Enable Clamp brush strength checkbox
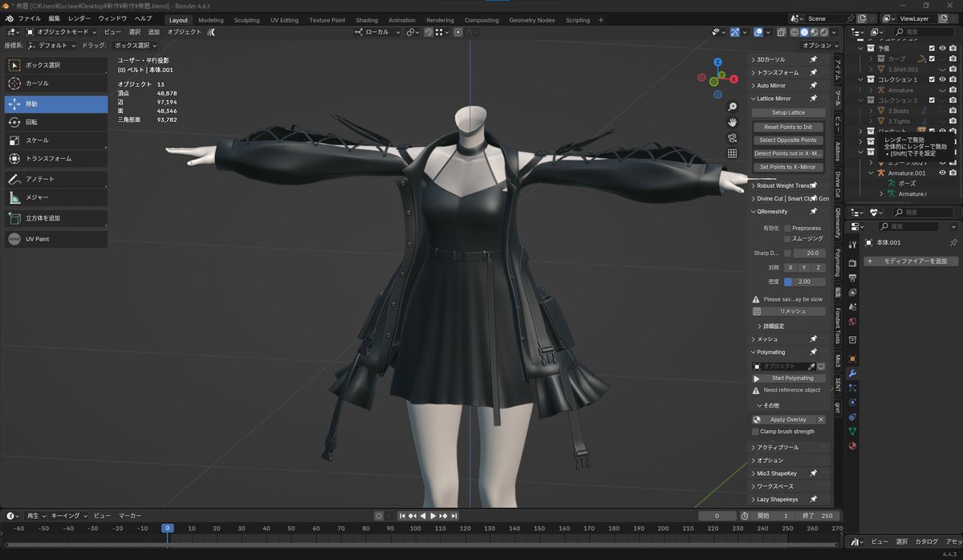The height and width of the screenshot is (560, 963). click(755, 432)
